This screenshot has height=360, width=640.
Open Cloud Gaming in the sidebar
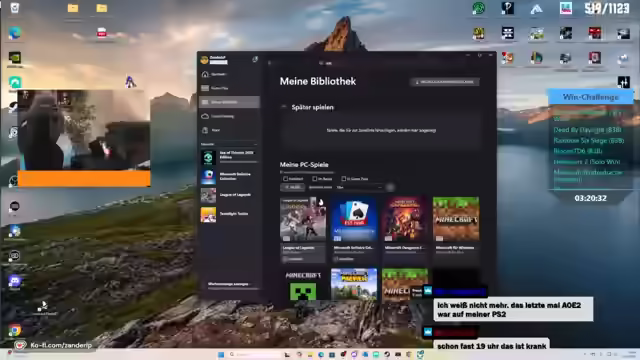tap(229, 116)
